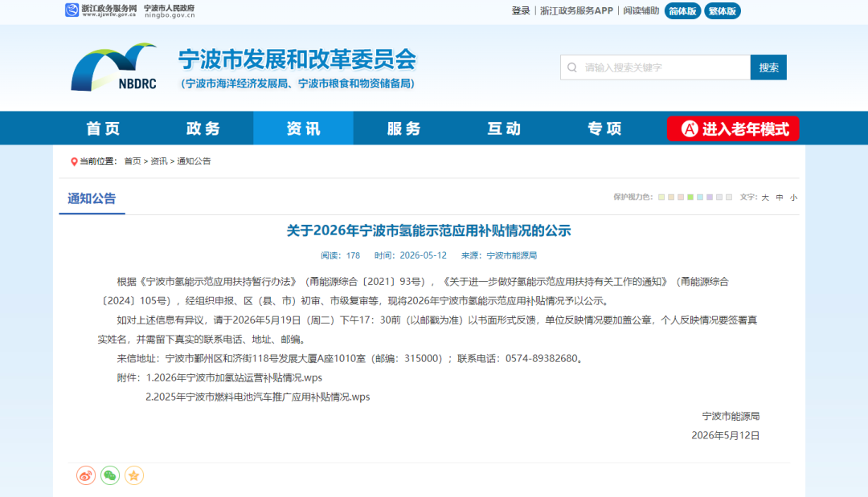Choose pink eye-protection color swatch
868x497 pixels.
(x=681, y=198)
